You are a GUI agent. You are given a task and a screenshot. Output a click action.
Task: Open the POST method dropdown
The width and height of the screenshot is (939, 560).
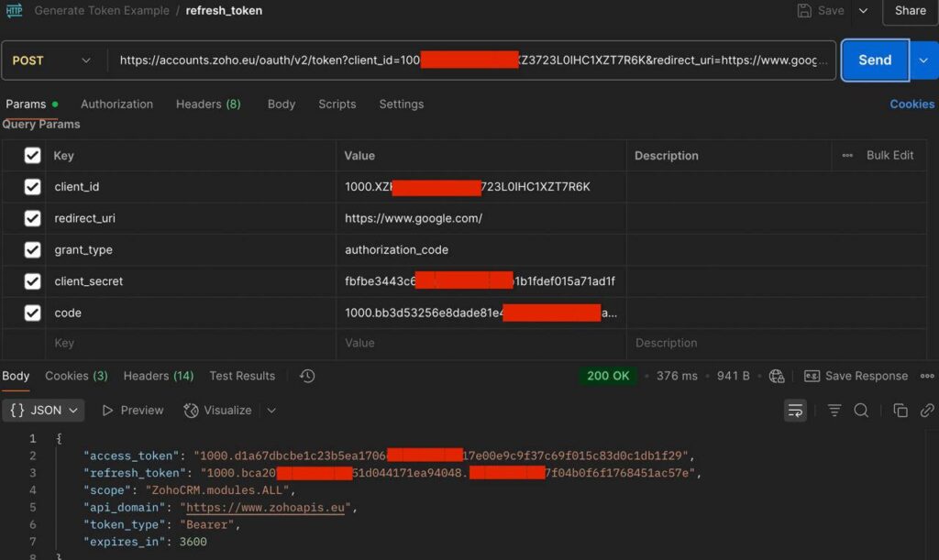click(x=51, y=60)
